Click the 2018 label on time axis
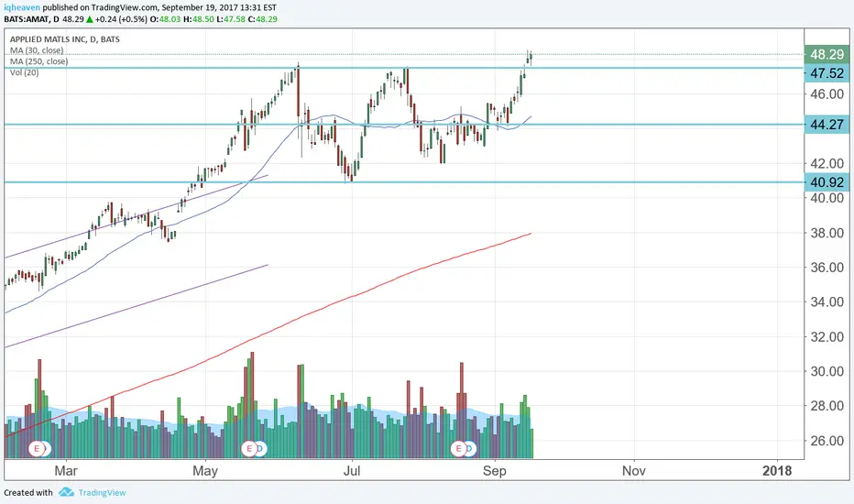Viewport: 854px width, 504px height. (x=777, y=470)
